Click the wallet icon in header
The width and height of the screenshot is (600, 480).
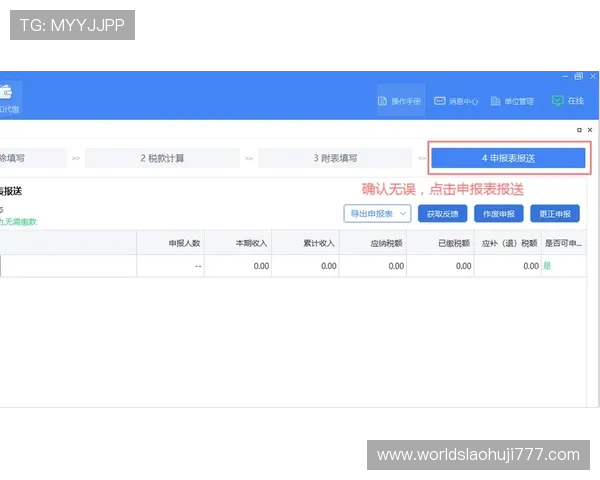6,92
